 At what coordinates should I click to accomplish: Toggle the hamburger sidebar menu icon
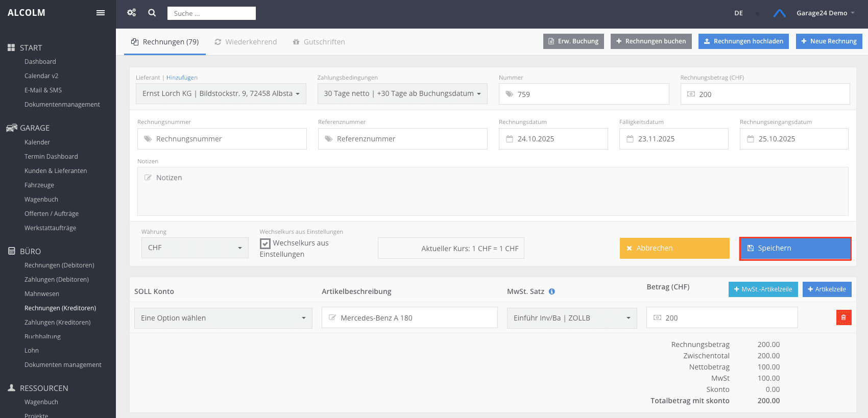click(101, 13)
